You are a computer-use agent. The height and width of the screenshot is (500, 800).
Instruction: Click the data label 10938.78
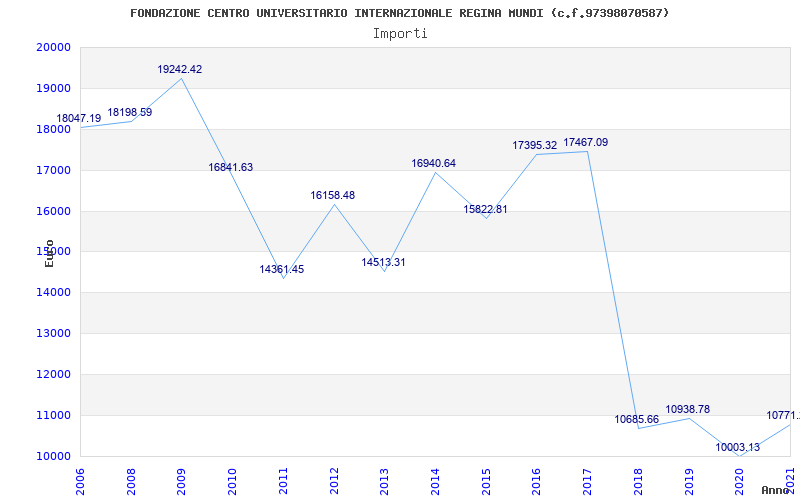pyautogui.click(x=688, y=409)
